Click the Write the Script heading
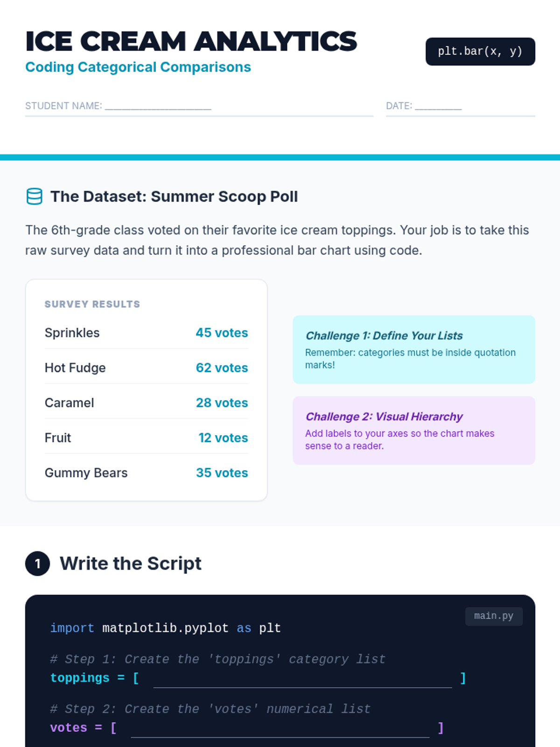 (x=131, y=564)
